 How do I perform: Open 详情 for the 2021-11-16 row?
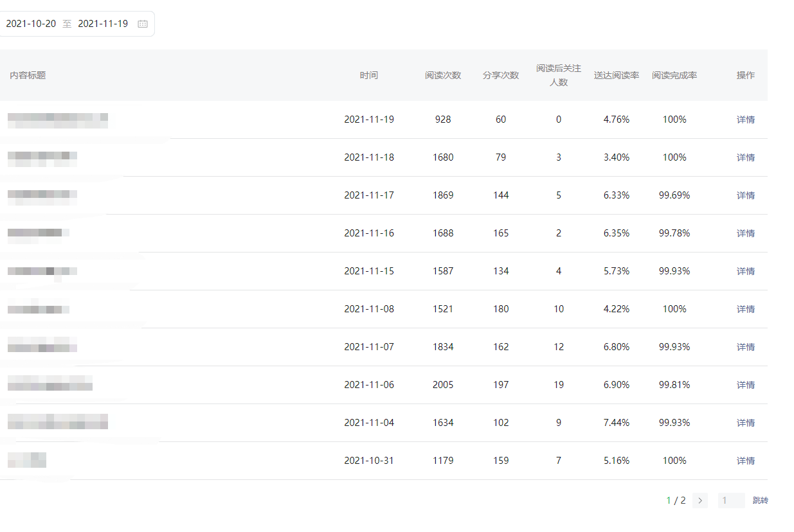point(746,233)
